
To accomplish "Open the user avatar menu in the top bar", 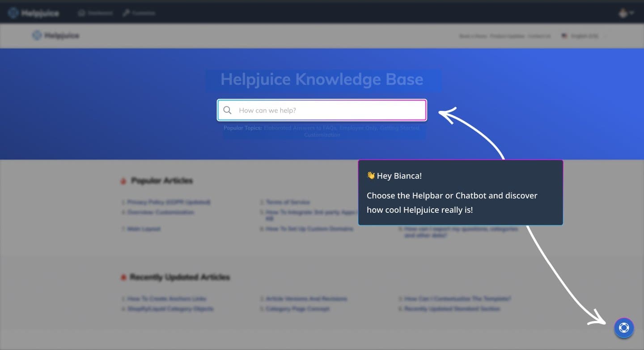I will tap(626, 13).
